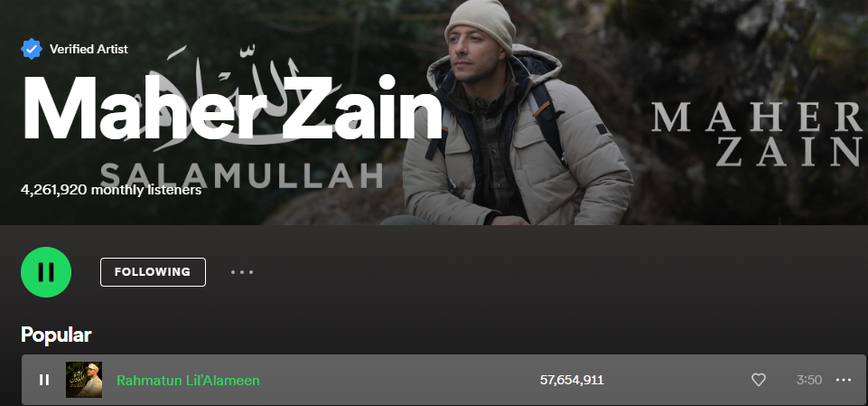Like the track with the heart icon
Viewport: 868px width, 406px height.
coord(758,380)
